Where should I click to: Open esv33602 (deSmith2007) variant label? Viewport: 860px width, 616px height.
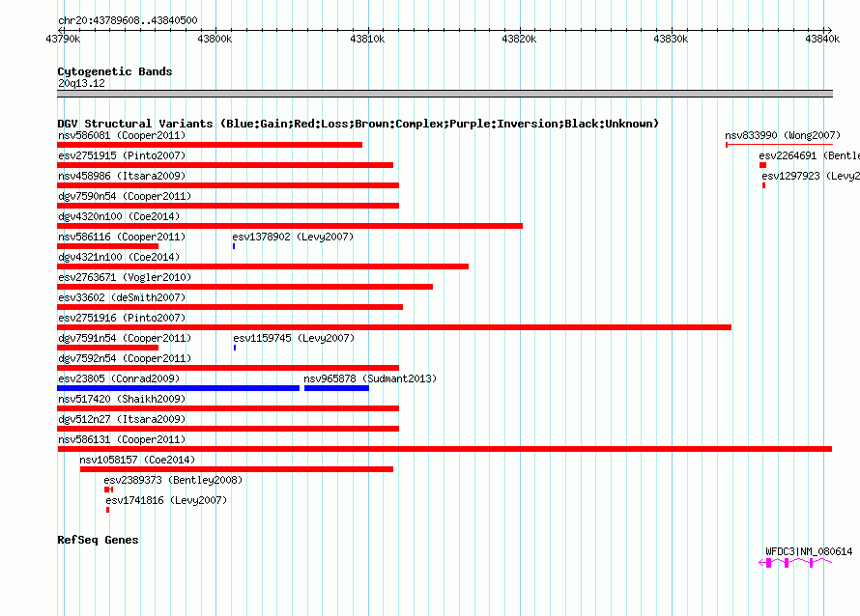click(122, 297)
